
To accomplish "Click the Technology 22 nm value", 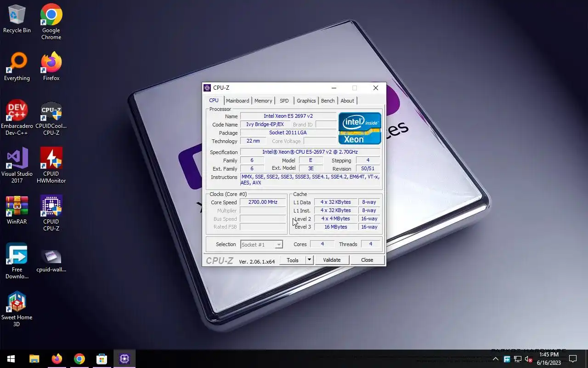I will coord(253,141).
